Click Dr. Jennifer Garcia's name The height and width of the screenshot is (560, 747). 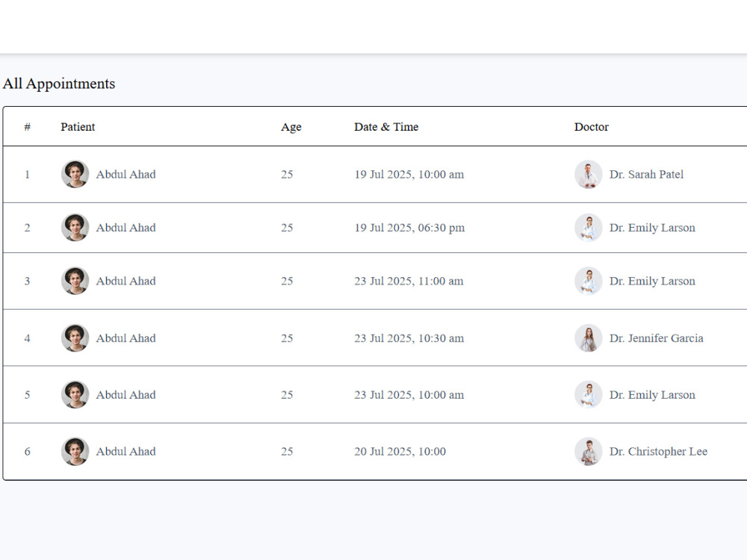(657, 338)
